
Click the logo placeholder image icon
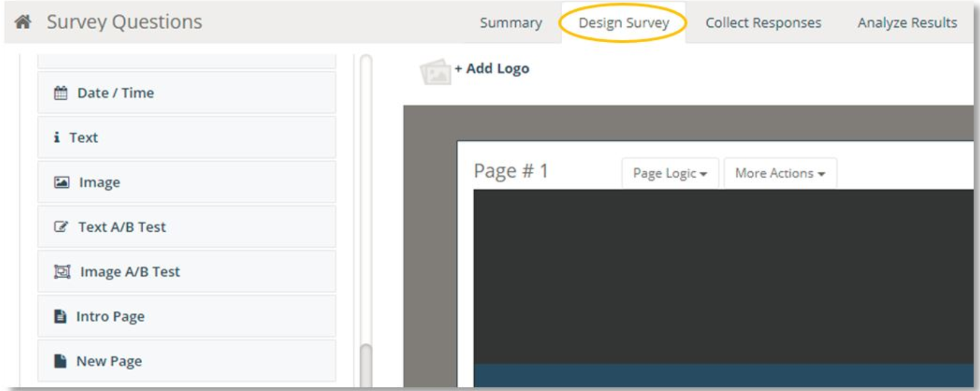pyautogui.click(x=435, y=72)
